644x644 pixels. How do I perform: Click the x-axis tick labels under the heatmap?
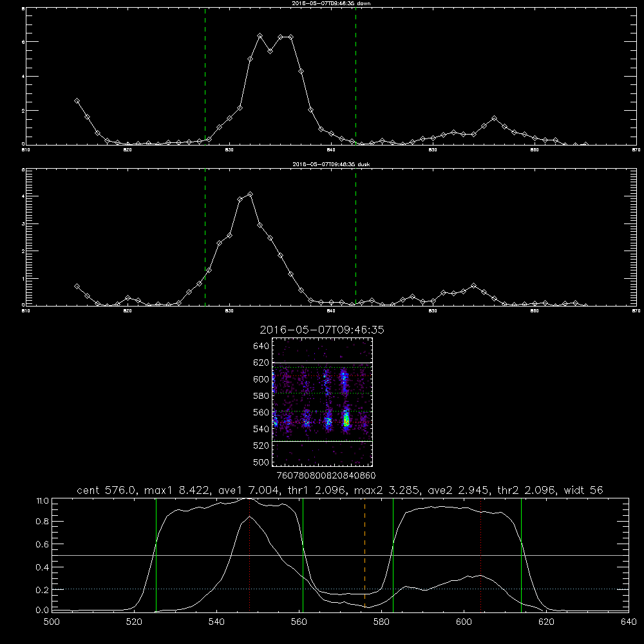pyautogui.click(x=326, y=476)
